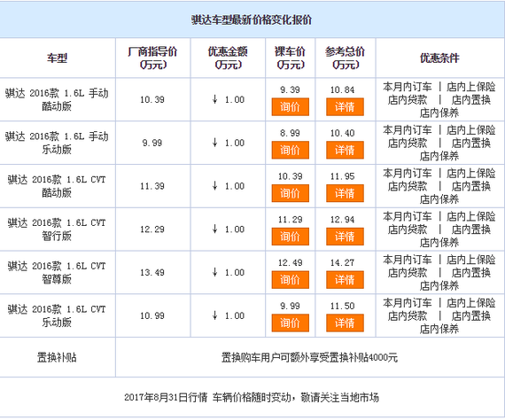Click 询价 button under bare price 12.49
This screenshot has width=505, height=420.
(x=291, y=279)
